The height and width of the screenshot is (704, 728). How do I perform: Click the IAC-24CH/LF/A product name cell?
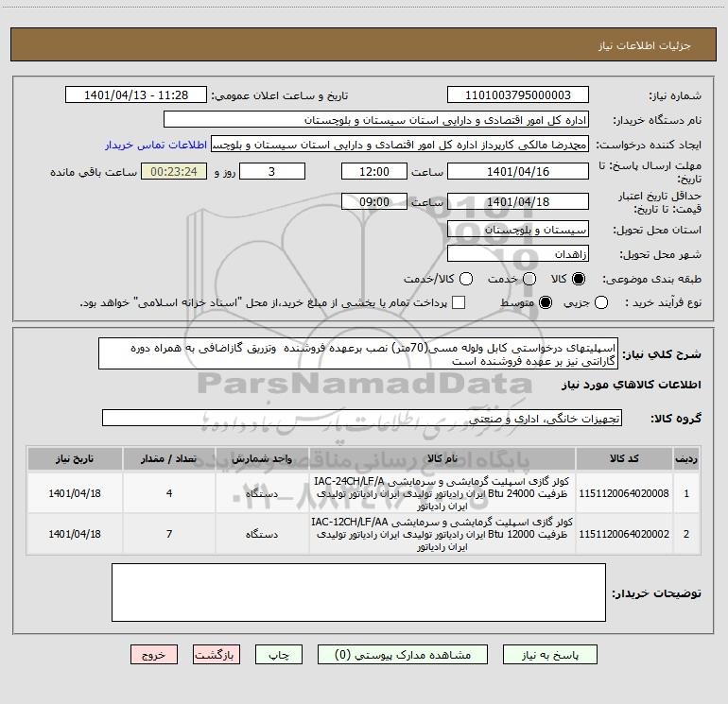[442, 493]
